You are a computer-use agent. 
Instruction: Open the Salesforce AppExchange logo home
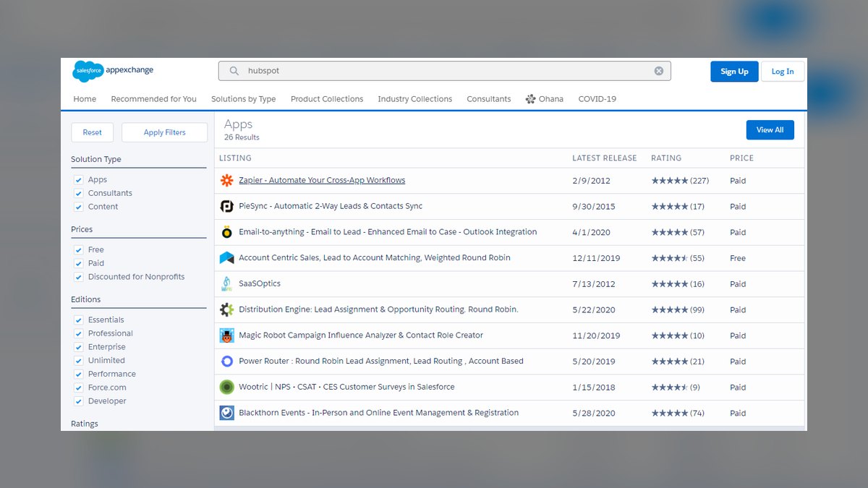click(x=114, y=71)
